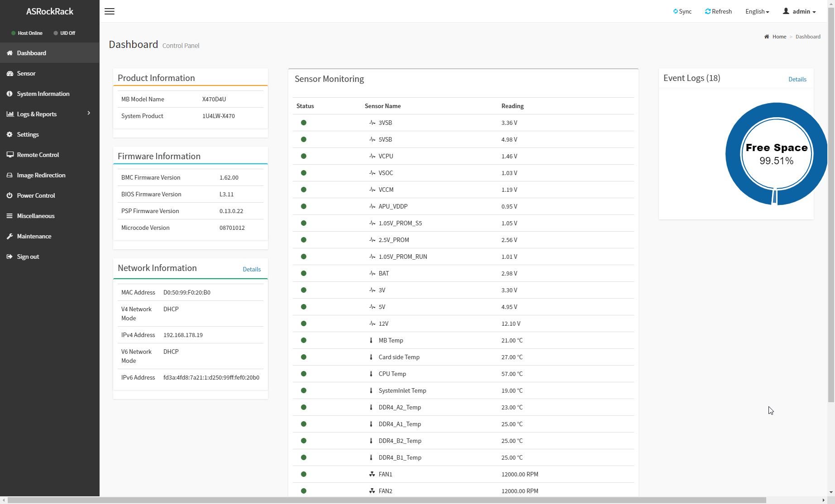Open System Information from sidebar
Screen dimensions: 835x504
[x=43, y=94]
